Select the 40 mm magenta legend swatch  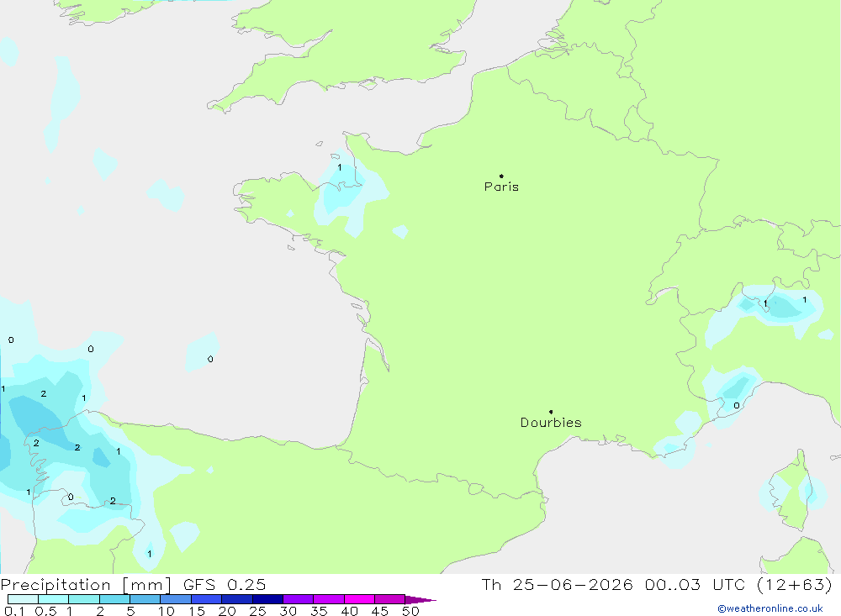(359, 599)
